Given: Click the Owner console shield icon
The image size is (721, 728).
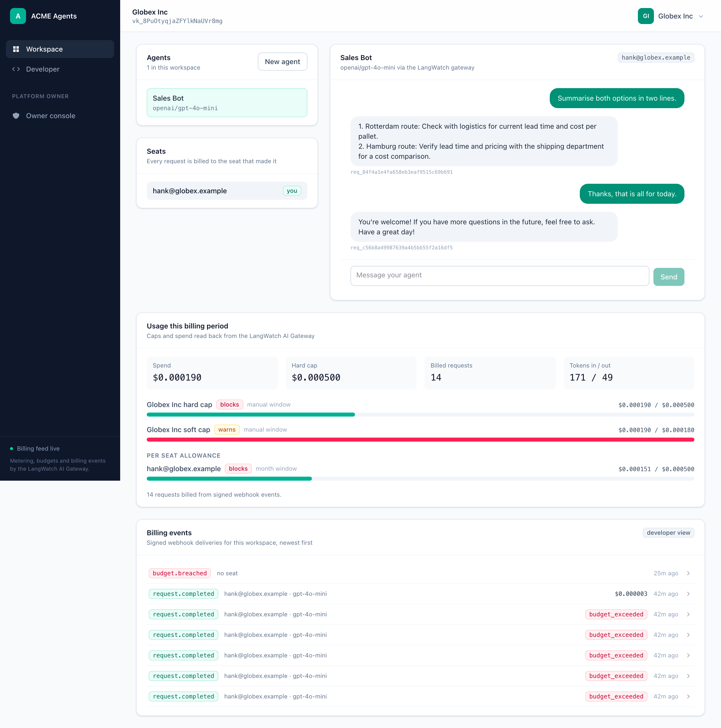Looking at the screenshot, I should pos(16,116).
